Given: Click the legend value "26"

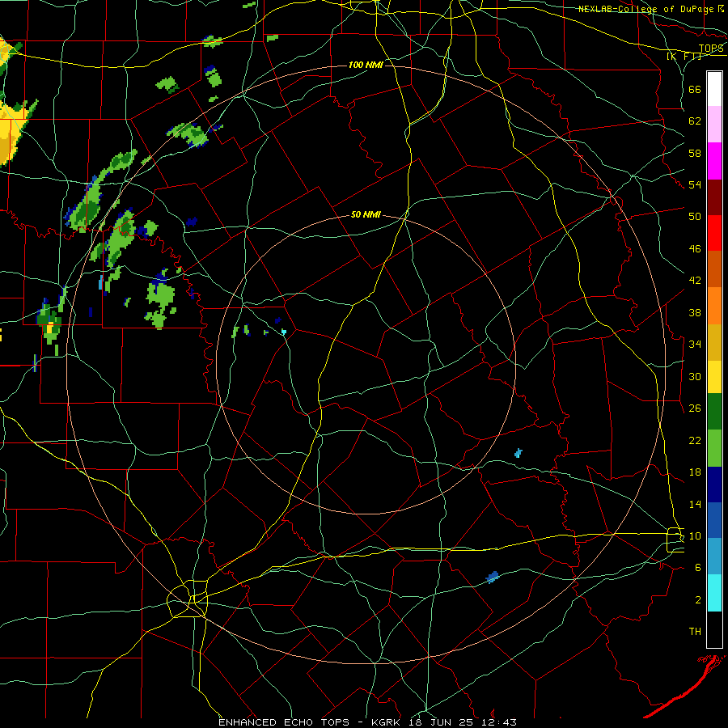Looking at the screenshot, I should (695, 408).
